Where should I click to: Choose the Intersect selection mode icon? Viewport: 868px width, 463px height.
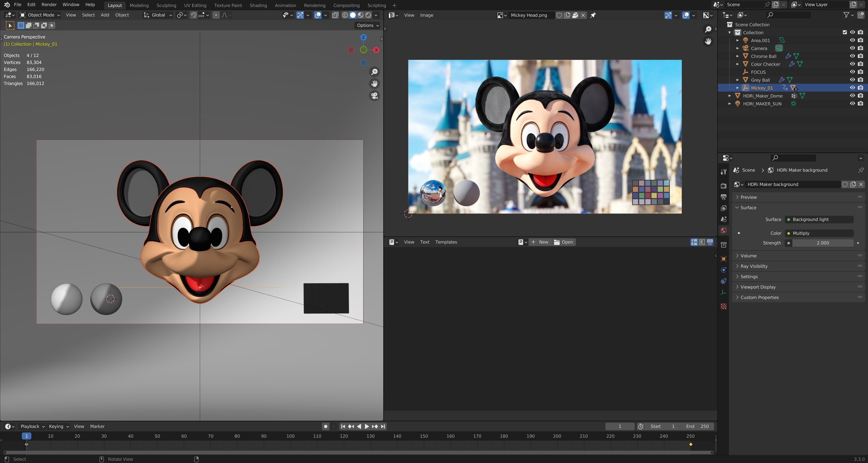coord(52,25)
